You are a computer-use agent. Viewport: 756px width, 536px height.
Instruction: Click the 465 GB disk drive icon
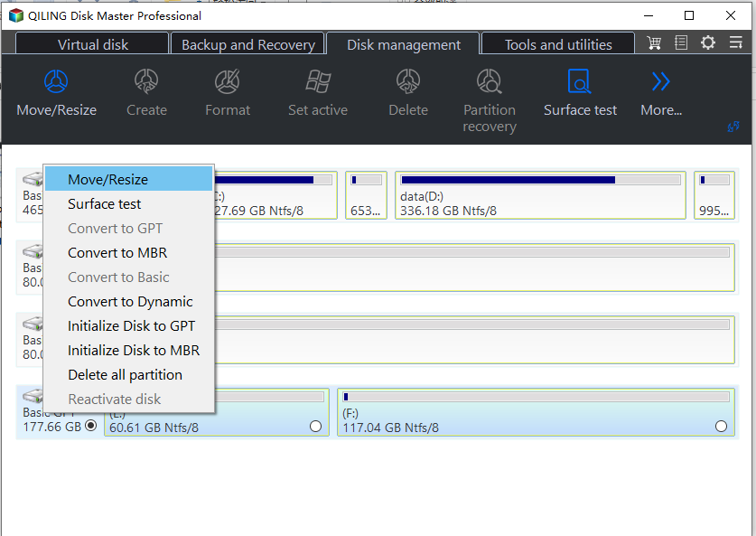pos(33,180)
